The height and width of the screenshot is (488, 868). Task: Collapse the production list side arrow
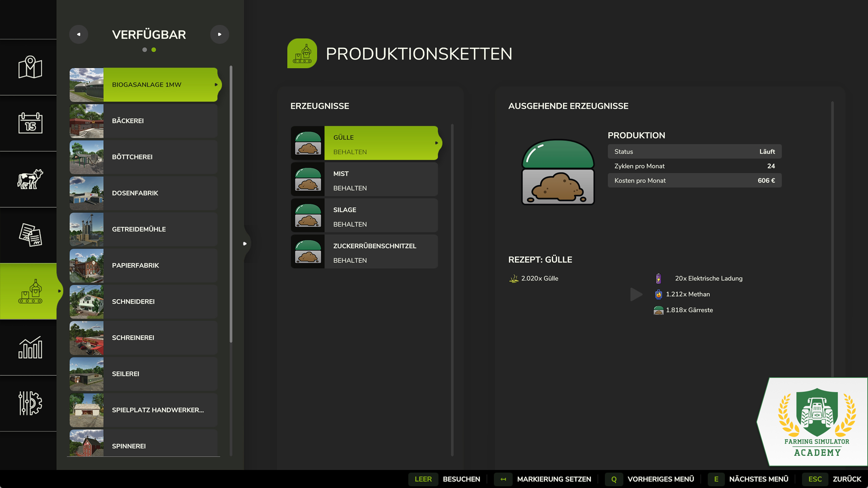tap(245, 244)
